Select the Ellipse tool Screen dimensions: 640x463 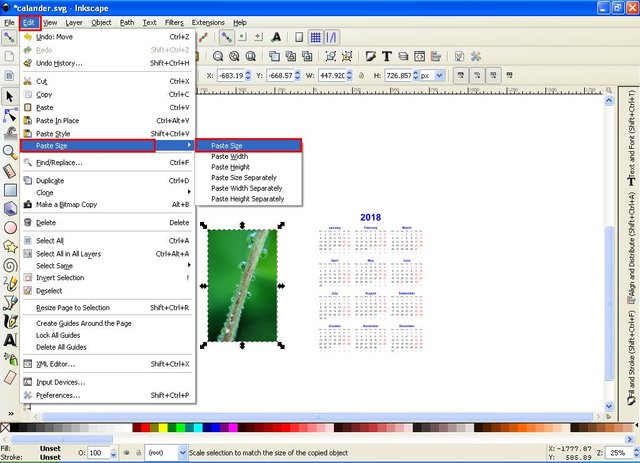[x=10, y=227]
